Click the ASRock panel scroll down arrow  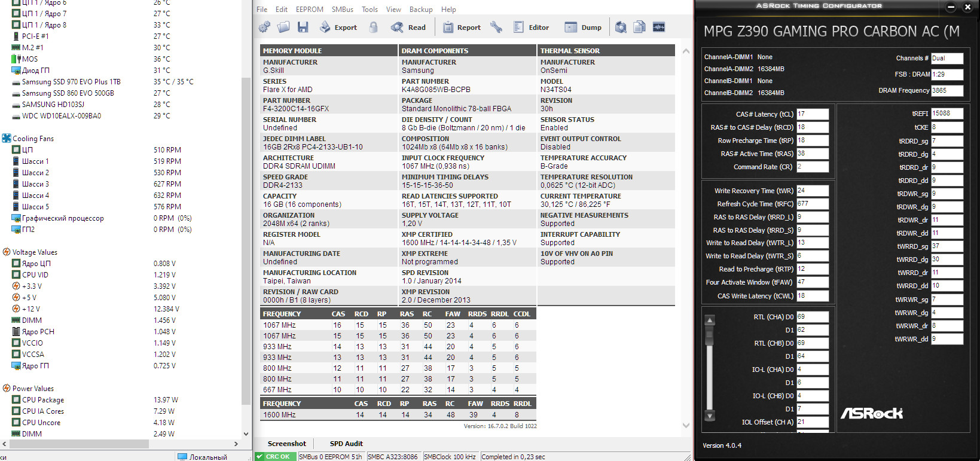click(710, 416)
